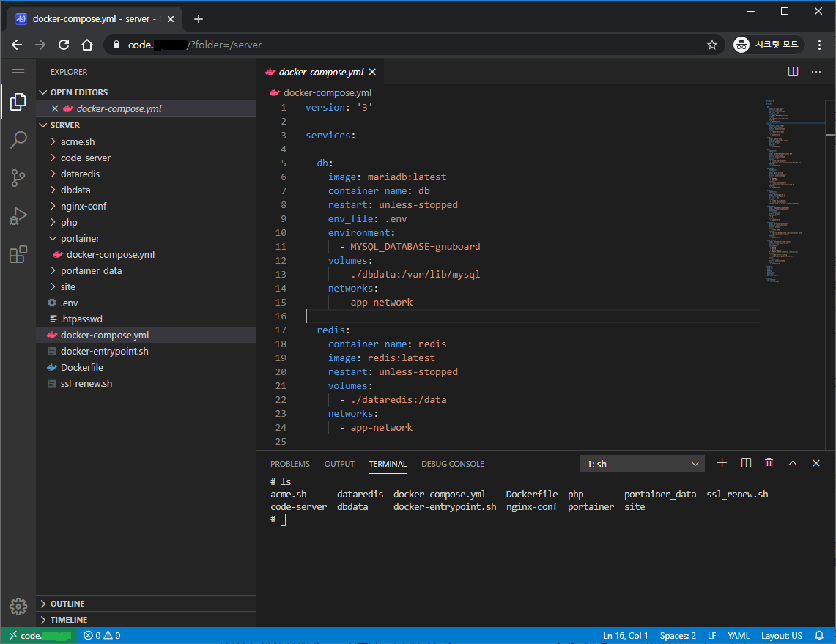Viewport: 836px width, 644px height.
Task: Collapse the portainer folder
Action: pos(80,238)
